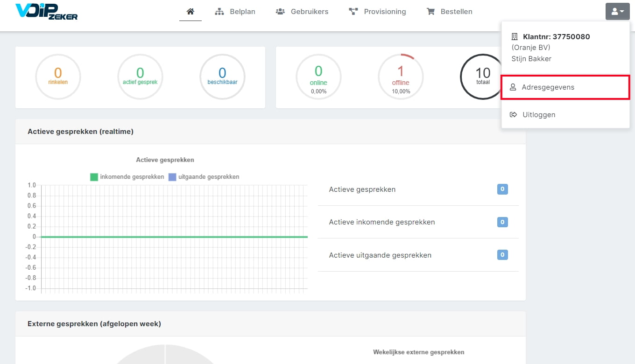Screen dimensions: 635x364
Task: Click the Actieve uitgaande gesprekken row label
Action: tap(380, 255)
